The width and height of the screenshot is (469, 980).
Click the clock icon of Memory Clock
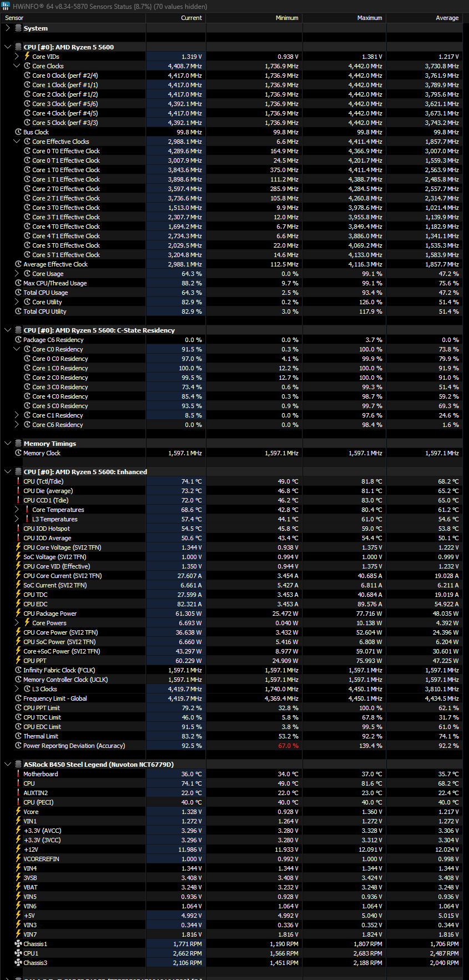pyautogui.click(x=18, y=453)
